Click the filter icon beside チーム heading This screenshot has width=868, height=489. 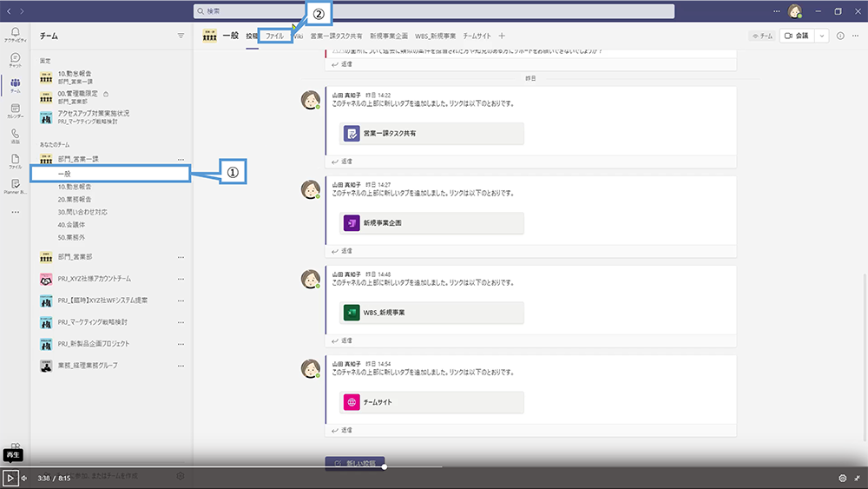181,36
